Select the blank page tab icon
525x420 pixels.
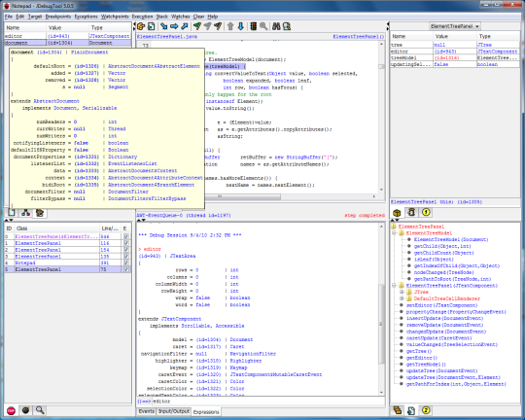[12, 213]
